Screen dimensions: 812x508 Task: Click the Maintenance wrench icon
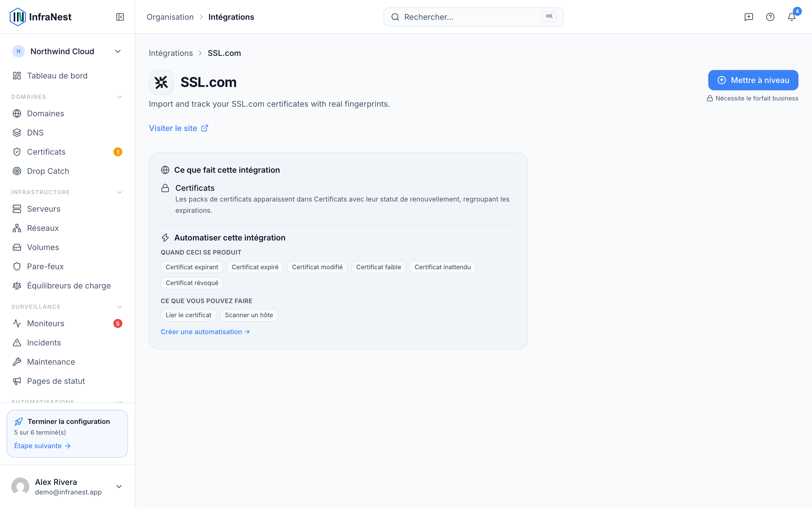tap(17, 362)
